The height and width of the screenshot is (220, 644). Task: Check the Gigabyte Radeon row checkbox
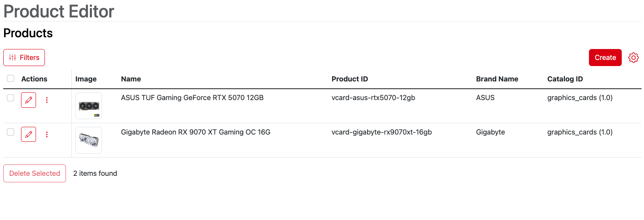(x=11, y=132)
